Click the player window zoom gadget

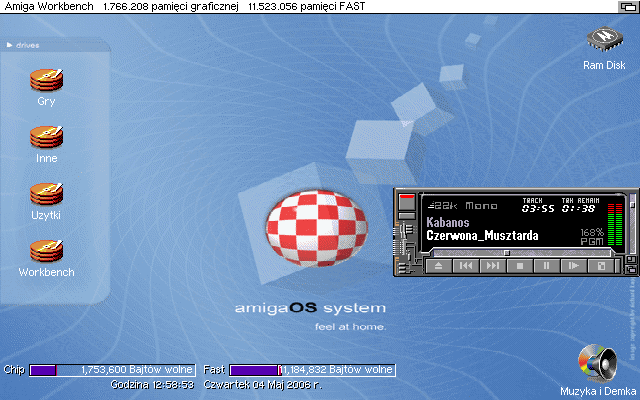[x=631, y=260]
